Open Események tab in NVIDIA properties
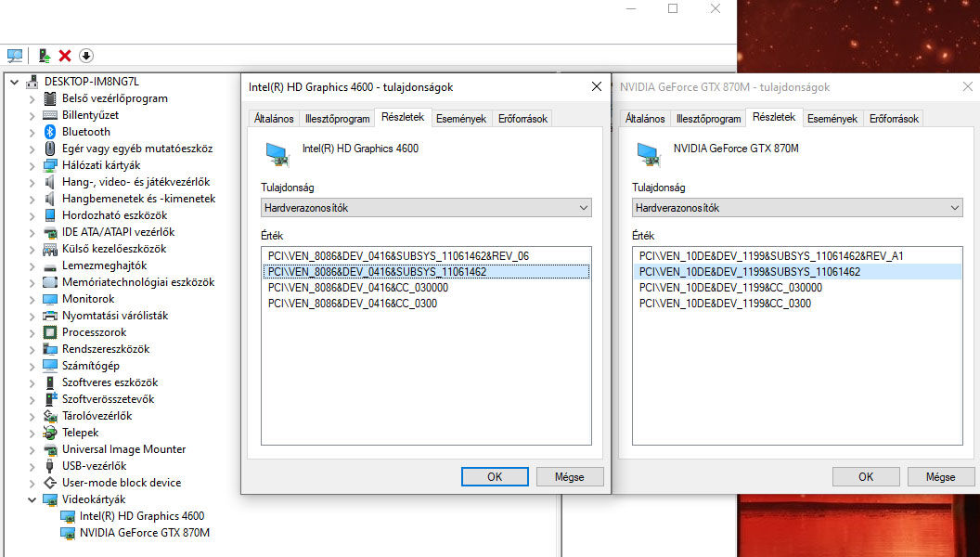 coord(832,119)
